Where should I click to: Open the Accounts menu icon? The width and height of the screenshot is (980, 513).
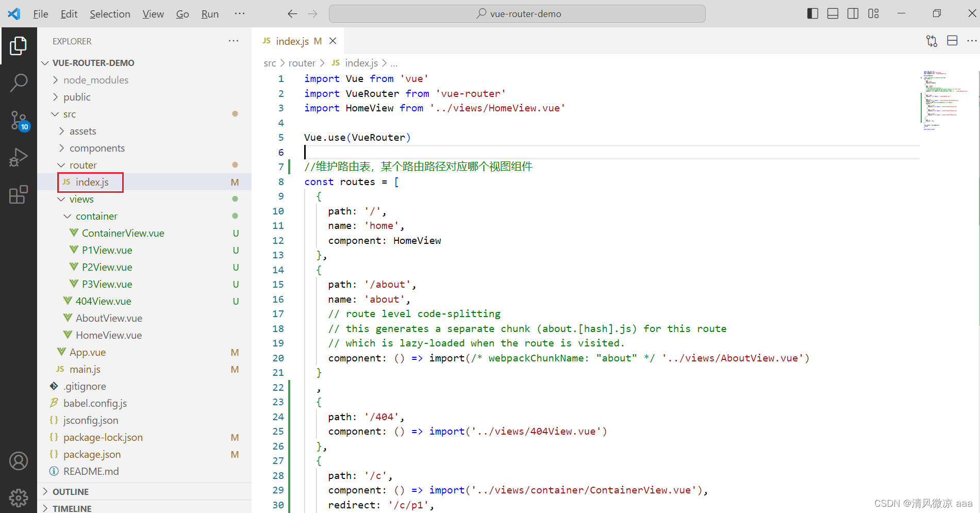[x=19, y=461]
